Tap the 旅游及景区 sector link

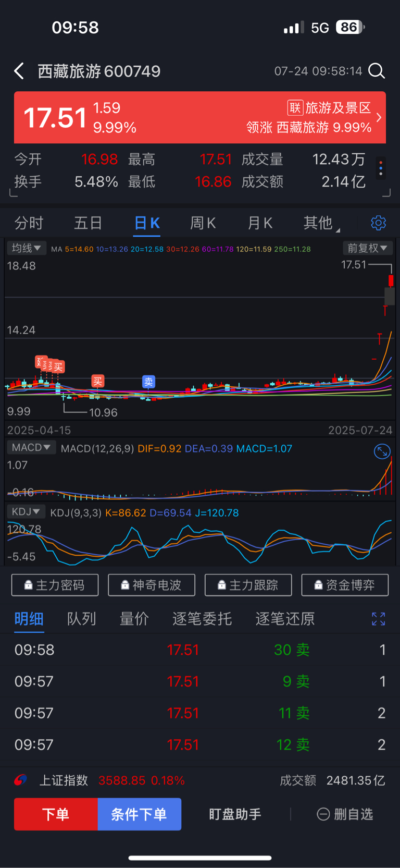[338, 108]
